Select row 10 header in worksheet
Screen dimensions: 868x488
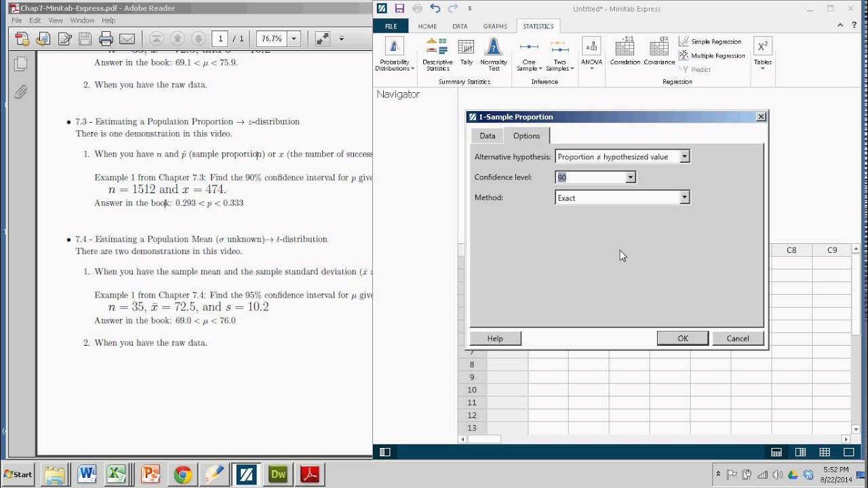[472, 390]
